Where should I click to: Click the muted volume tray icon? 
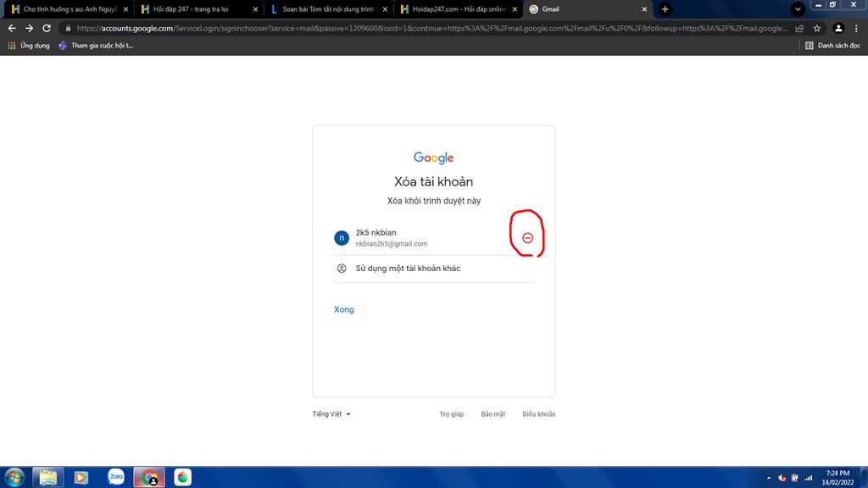coord(782,478)
